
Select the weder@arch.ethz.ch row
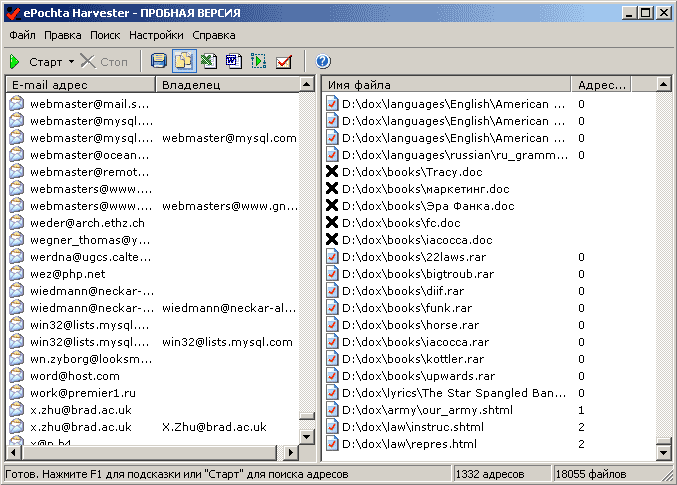(x=87, y=223)
